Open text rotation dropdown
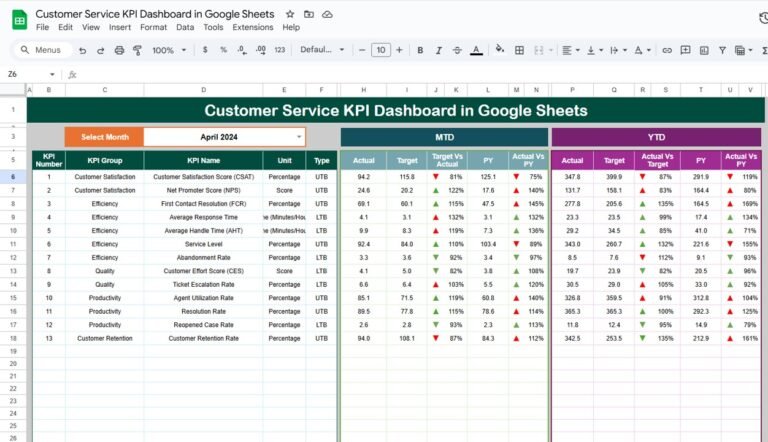Screen dimensions: 768x442 pos(642,50)
